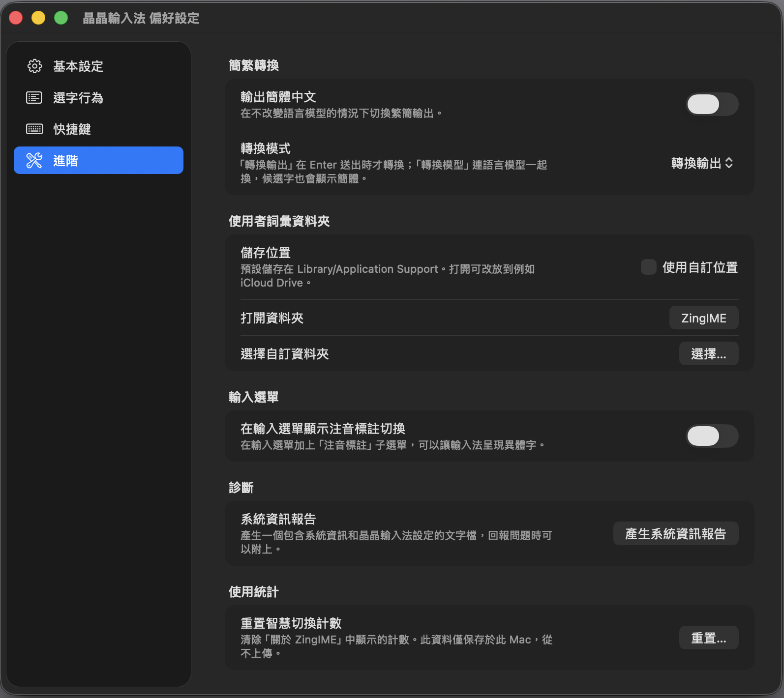
Task: Open the 轉換輸出 conversion mode popup
Action: [x=702, y=163]
